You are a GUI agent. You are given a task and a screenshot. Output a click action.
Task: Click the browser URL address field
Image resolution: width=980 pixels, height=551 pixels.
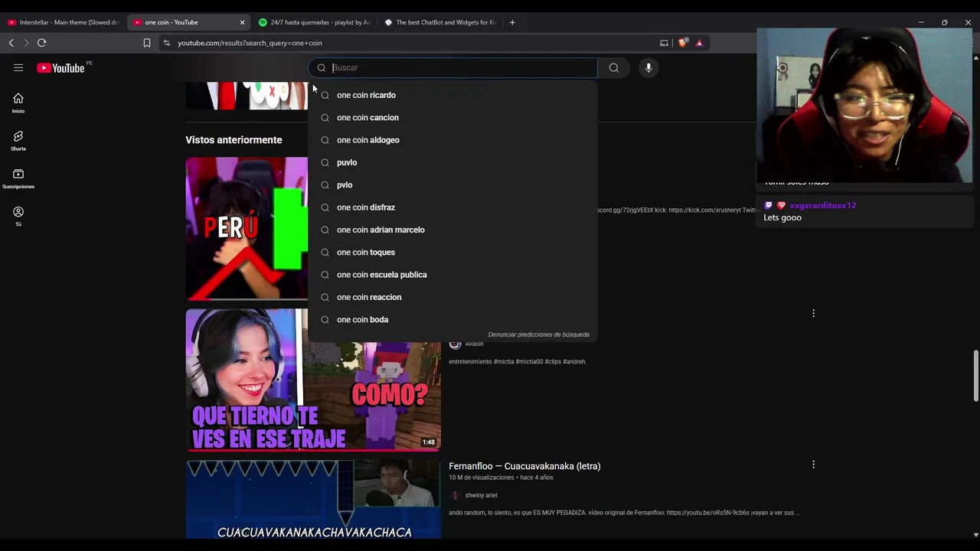click(x=413, y=43)
